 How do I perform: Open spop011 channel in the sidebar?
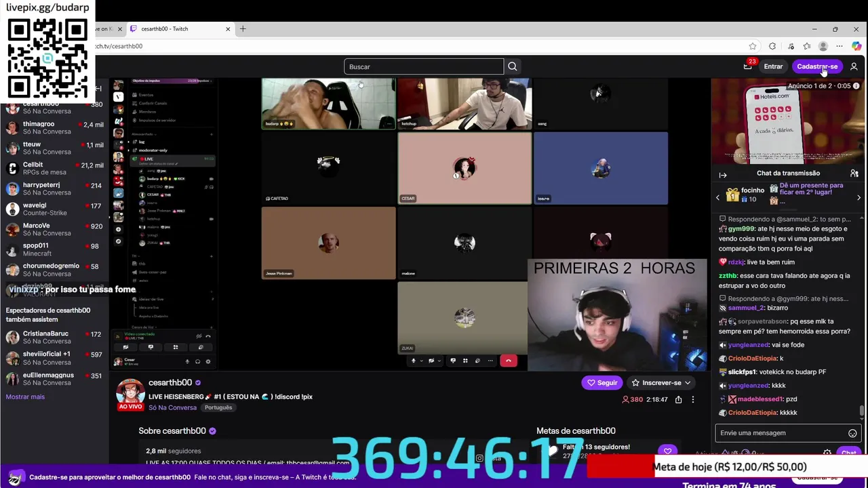(x=54, y=249)
